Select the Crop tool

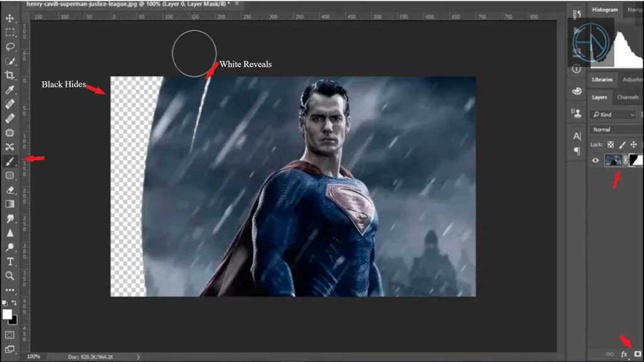10,75
